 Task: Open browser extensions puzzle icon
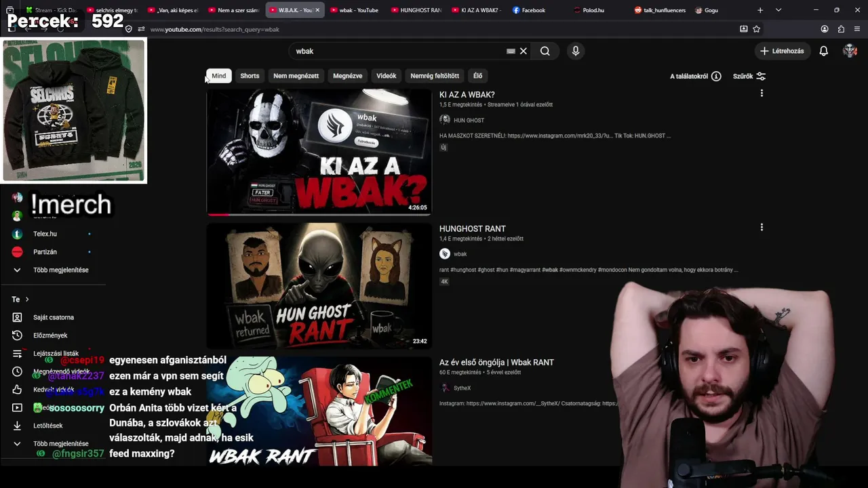(842, 29)
